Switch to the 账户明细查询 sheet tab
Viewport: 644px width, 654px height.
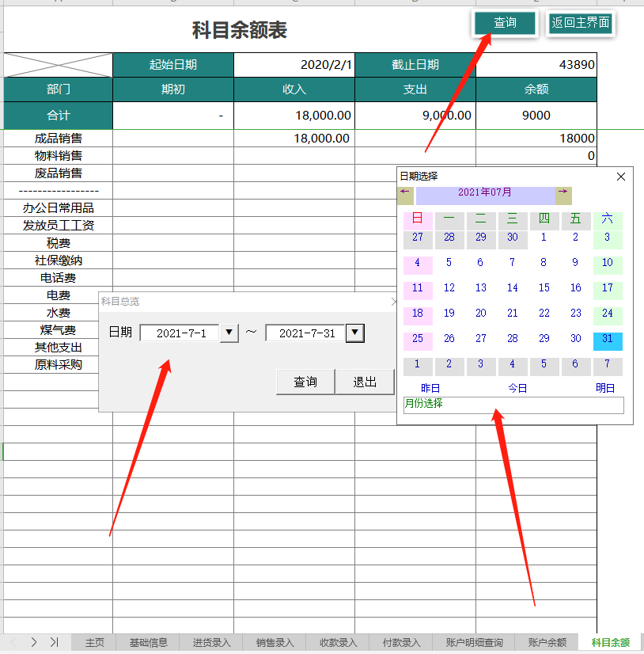(474, 643)
